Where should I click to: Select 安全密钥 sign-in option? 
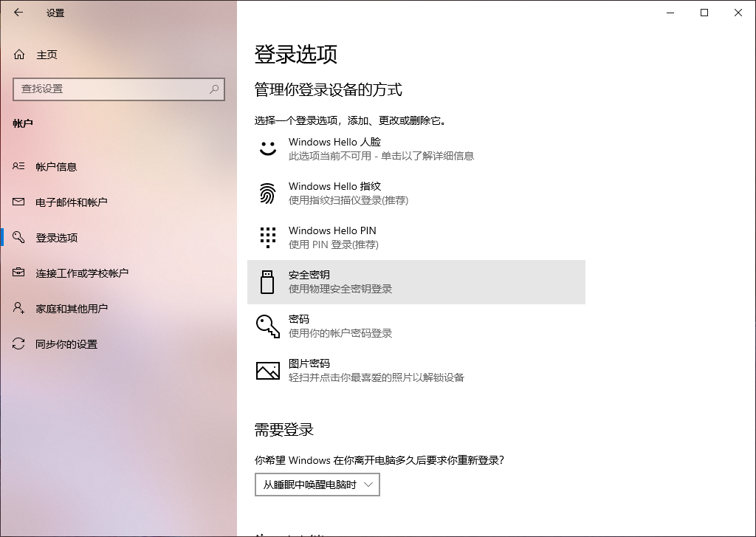[x=416, y=281]
